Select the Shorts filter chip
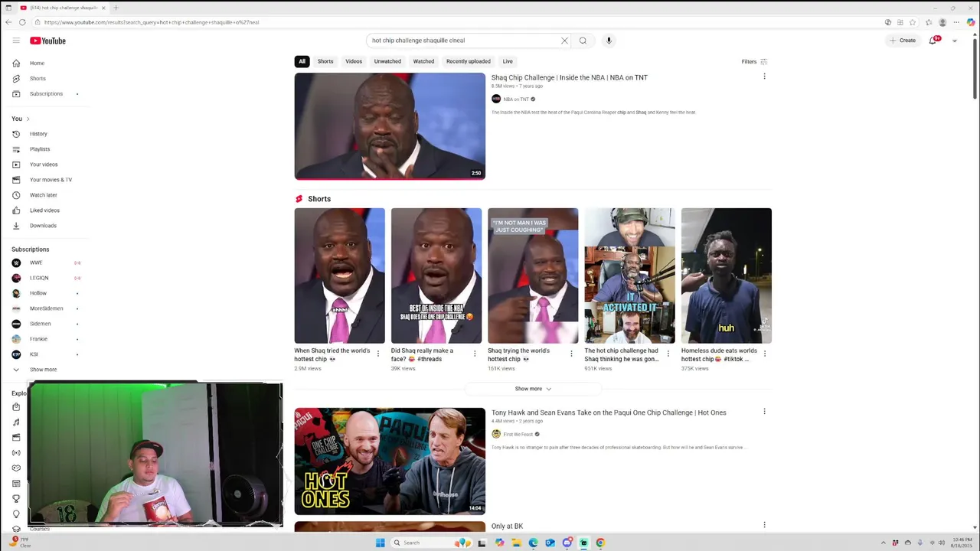 325,61
